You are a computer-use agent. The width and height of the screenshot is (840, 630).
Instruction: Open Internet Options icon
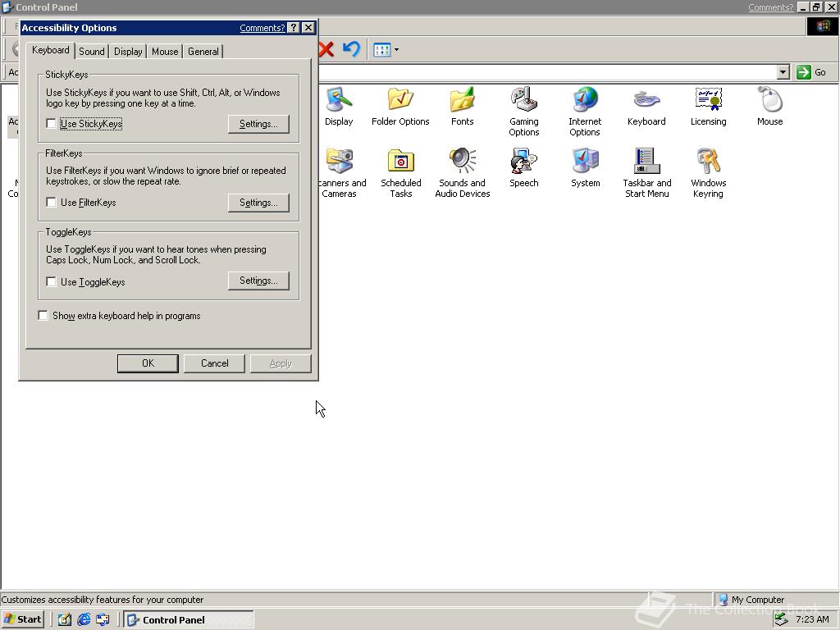pyautogui.click(x=585, y=112)
